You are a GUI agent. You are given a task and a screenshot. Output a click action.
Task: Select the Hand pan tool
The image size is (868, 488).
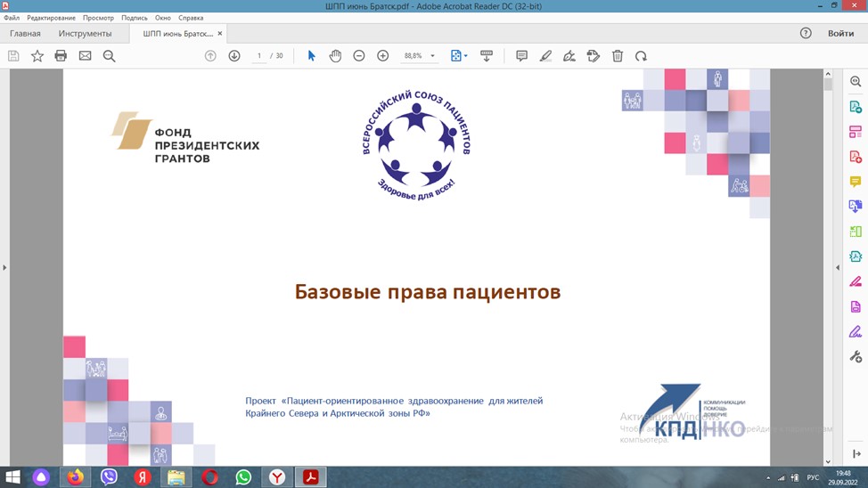[335, 56]
